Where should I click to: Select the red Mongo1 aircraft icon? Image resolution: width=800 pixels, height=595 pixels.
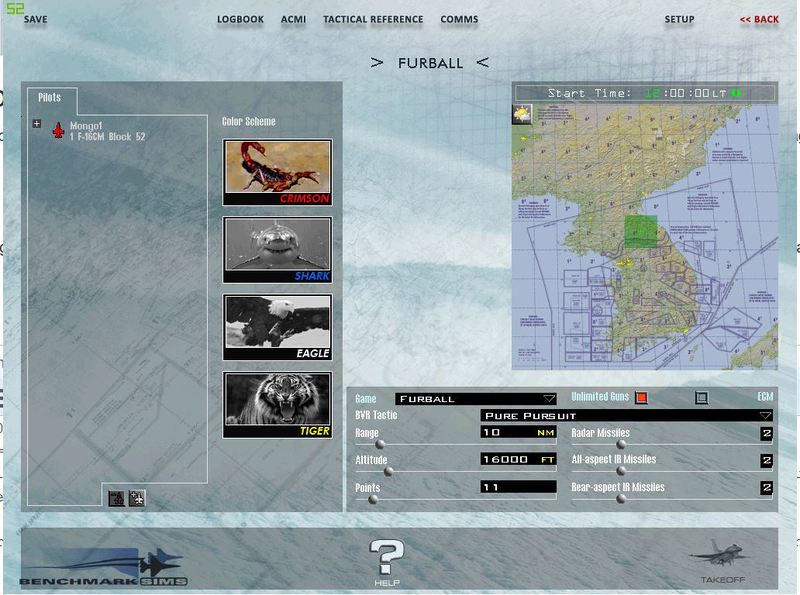[59, 131]
